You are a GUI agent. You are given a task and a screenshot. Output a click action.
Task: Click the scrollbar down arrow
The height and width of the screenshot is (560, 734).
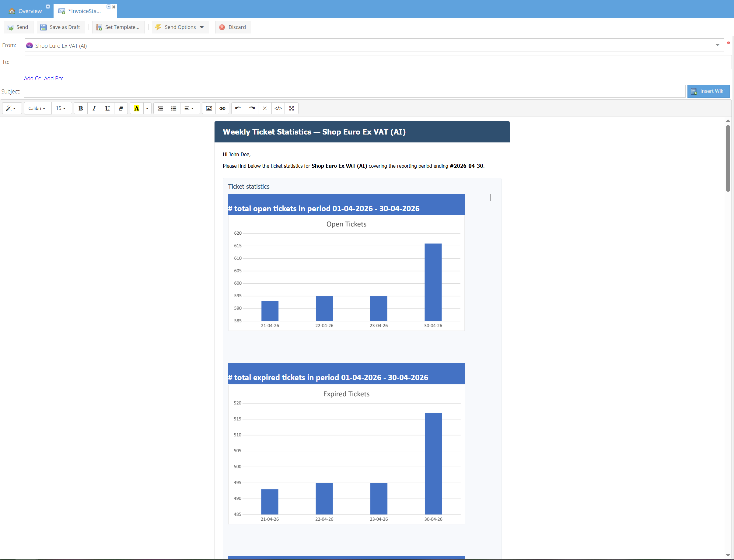coord(728,555)
